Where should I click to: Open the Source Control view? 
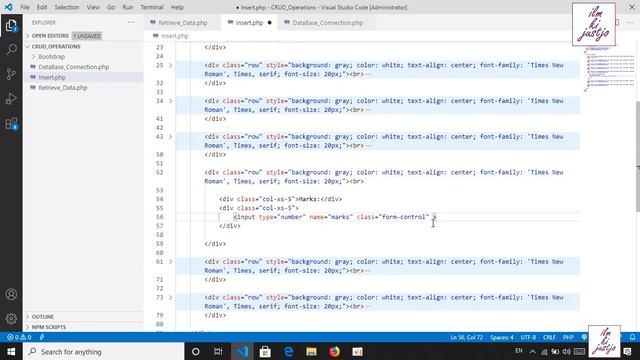click(x=11, y=74)
